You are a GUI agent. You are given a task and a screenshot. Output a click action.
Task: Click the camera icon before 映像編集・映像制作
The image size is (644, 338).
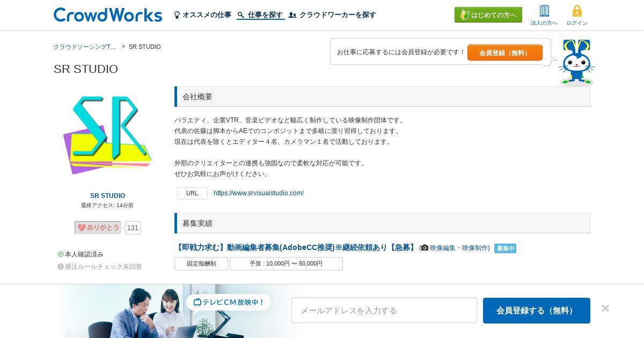click(425, 248)
